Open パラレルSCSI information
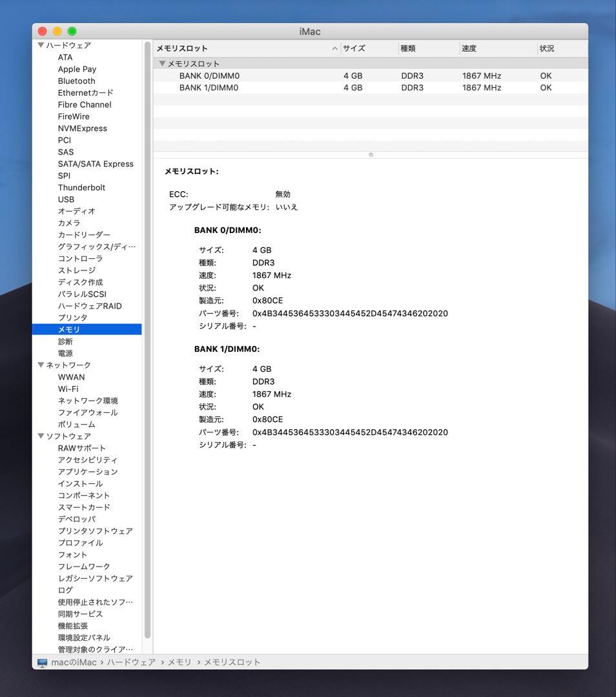Screen dimensions: 616x697 coord(82,294)
